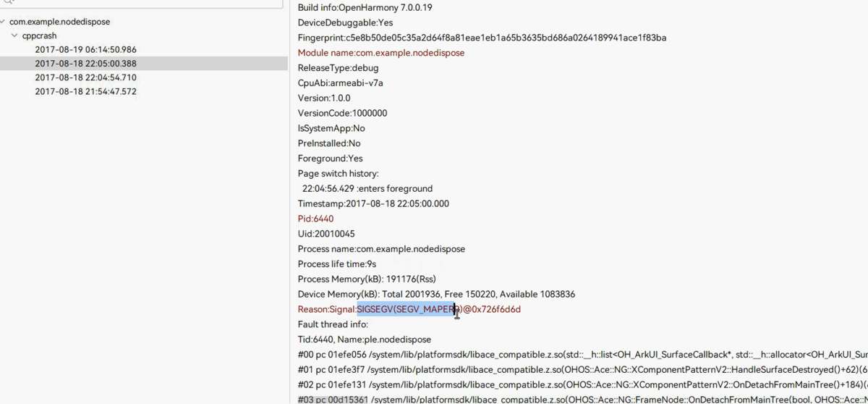Click the red Pid:6440 line
This screenshot has width=868, height=404.
[x=315, y=219]
